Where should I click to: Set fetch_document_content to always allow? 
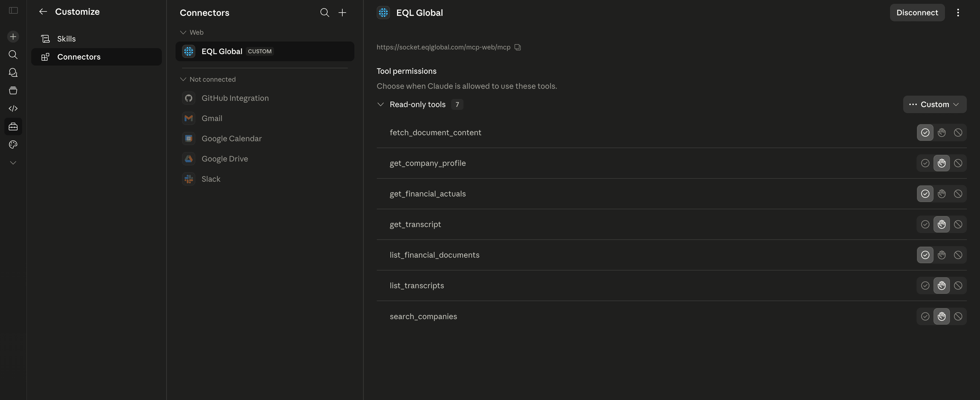click(x=925, y=132)
